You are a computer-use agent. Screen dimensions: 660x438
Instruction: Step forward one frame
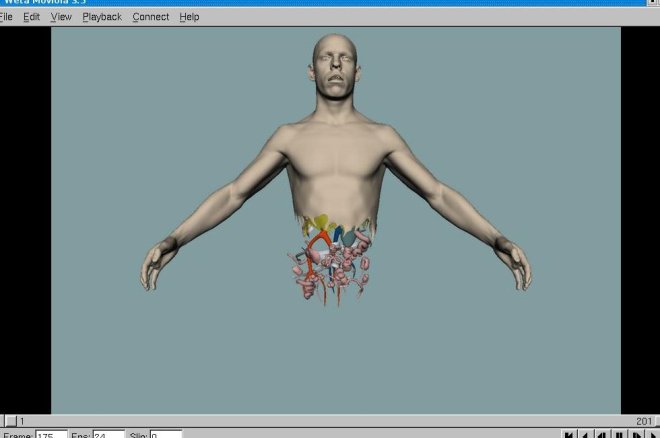635,435
